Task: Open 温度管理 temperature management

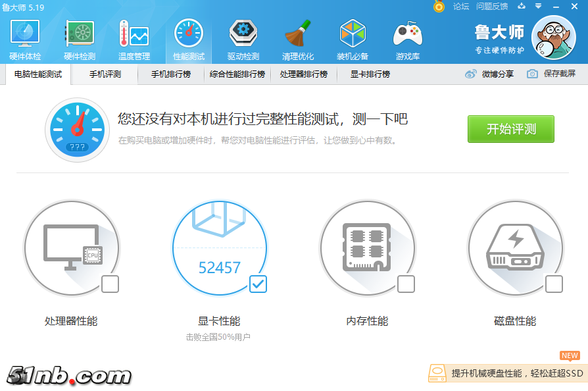Action: 134,38
